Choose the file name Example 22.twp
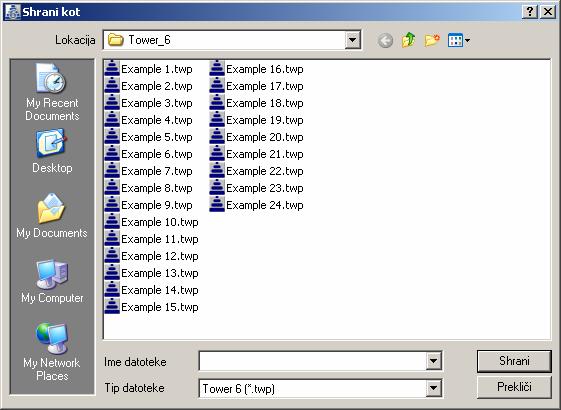The image size is (561, 410). (x=265, y=171)
